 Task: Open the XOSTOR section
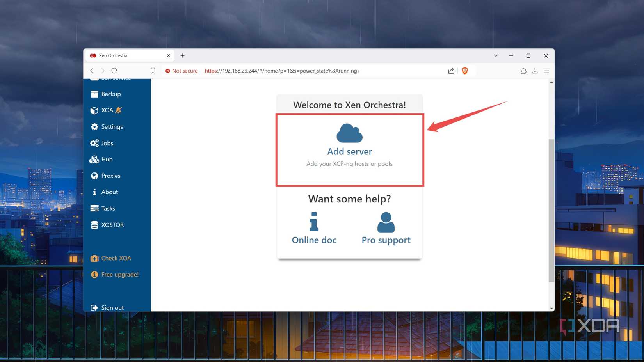pos(112,225)
